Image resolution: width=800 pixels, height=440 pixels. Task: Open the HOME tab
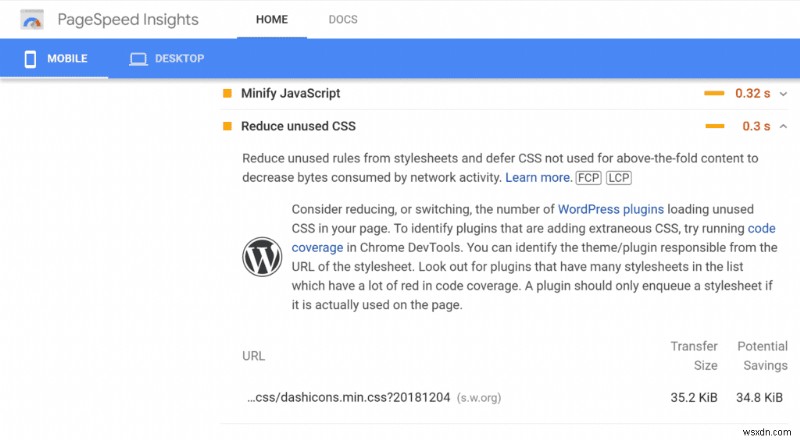(272, 19)
